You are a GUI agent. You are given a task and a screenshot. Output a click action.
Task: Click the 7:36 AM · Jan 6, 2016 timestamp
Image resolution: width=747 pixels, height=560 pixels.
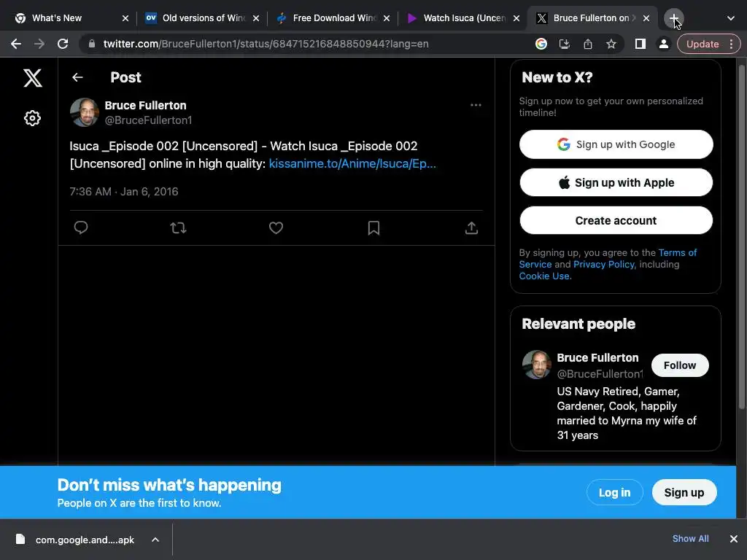coord(124,192)
